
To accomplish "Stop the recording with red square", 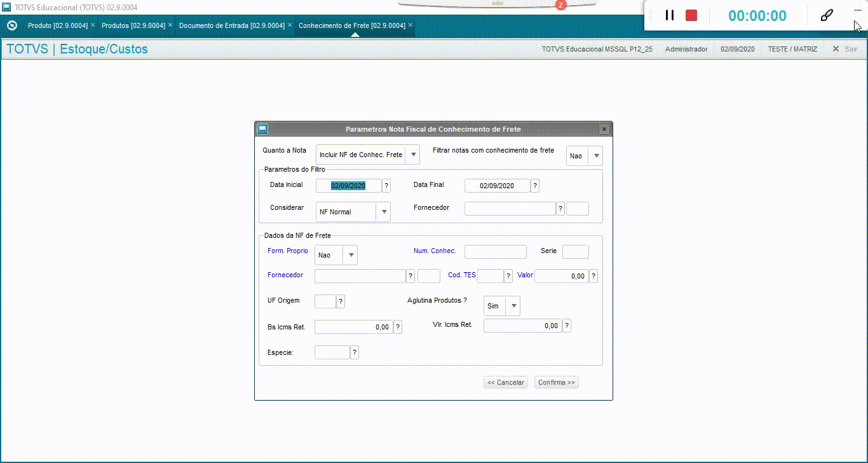I will tap(691, 15).
